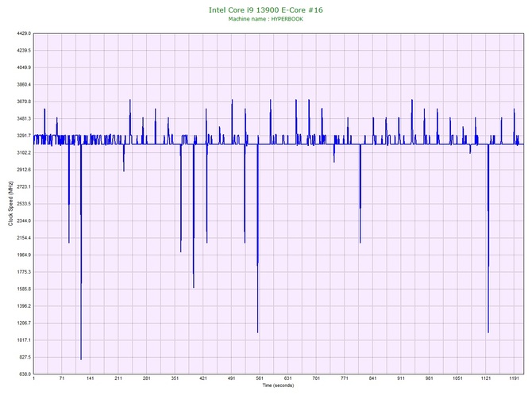Click the y-axis value "2912.6"

[x=24, y=170]
